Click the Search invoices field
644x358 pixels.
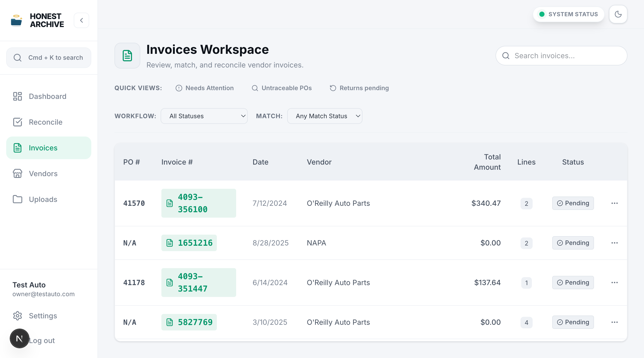pos(561,56)
